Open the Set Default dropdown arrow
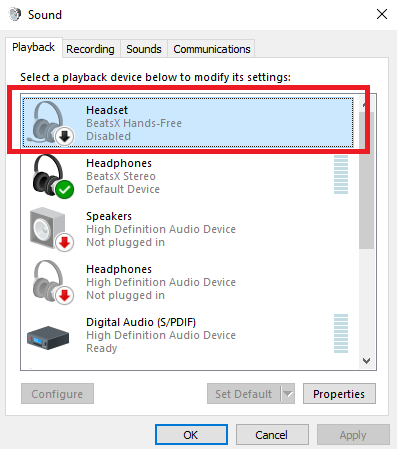Screen dimensions: 397x449 click(x=288, y=394)
